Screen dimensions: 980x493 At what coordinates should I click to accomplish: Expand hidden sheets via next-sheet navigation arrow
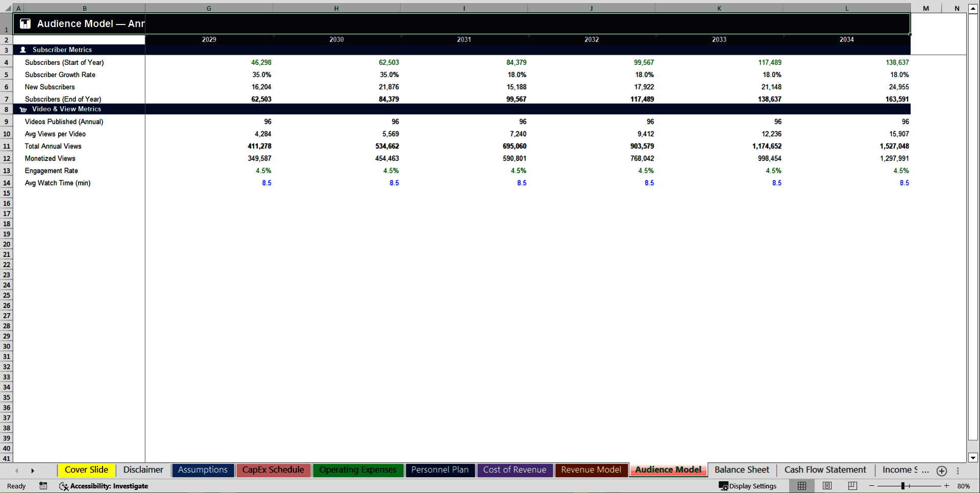click(x=33, y=470)
